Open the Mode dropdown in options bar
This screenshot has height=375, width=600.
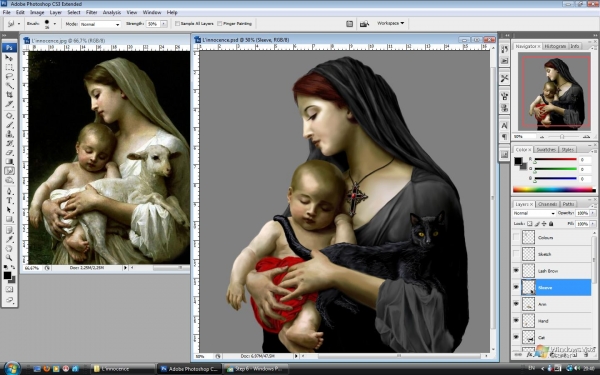pyautogui.click(x=100, y=24)
